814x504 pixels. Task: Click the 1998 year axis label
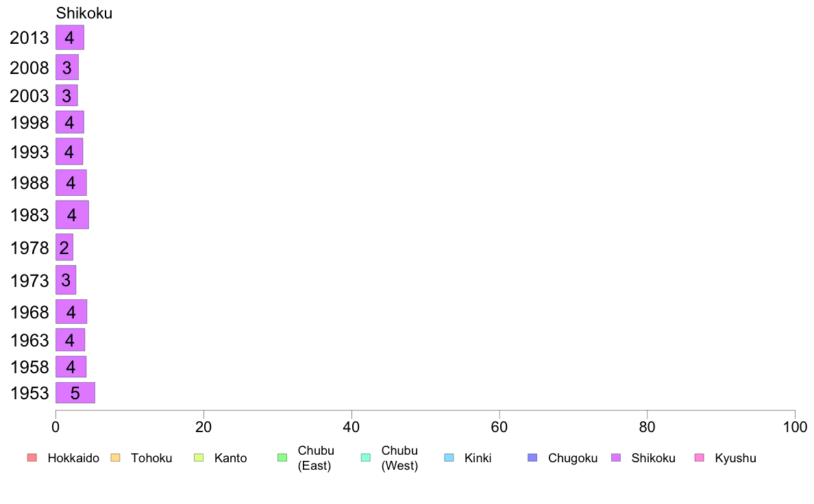pos(29,123)
